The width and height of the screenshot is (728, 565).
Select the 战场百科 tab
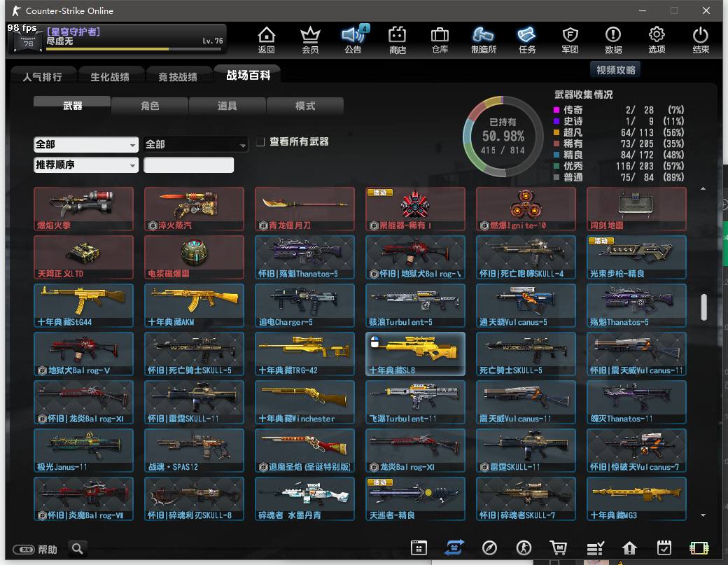click(x=248, y=75)
